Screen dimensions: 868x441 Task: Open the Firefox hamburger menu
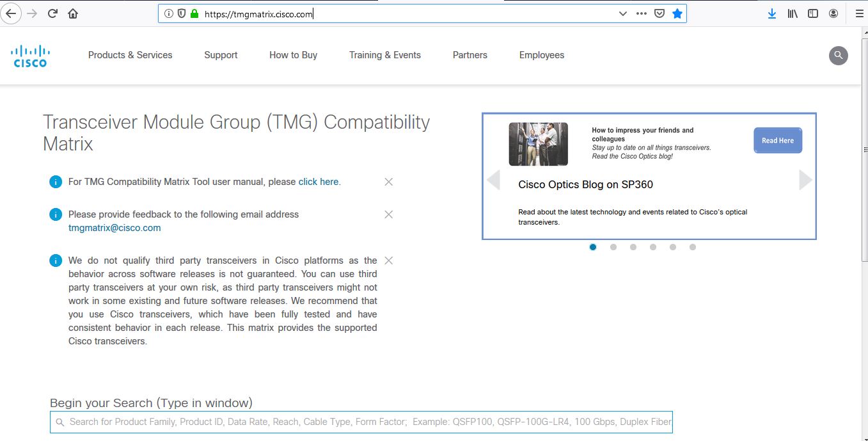tap(859, 13)
